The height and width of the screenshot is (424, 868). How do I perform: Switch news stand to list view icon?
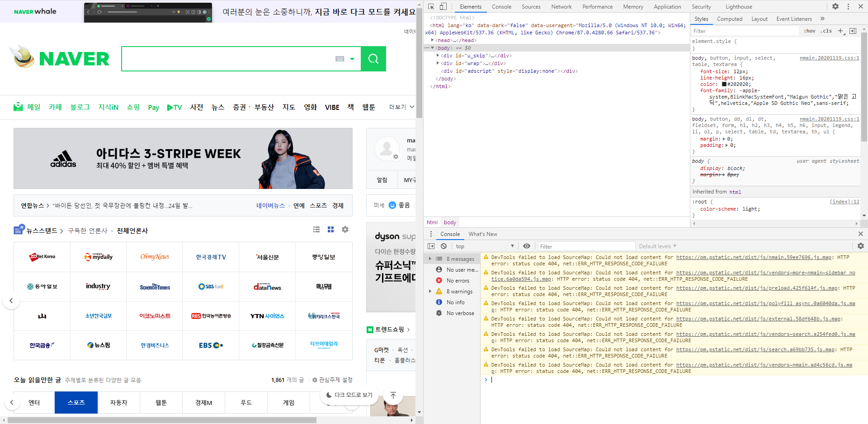click(x=316, y=230)
